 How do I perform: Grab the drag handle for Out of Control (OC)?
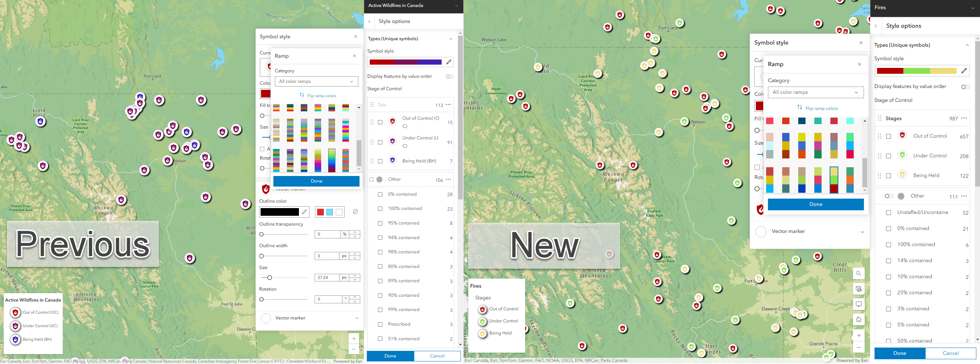(372, 122)
